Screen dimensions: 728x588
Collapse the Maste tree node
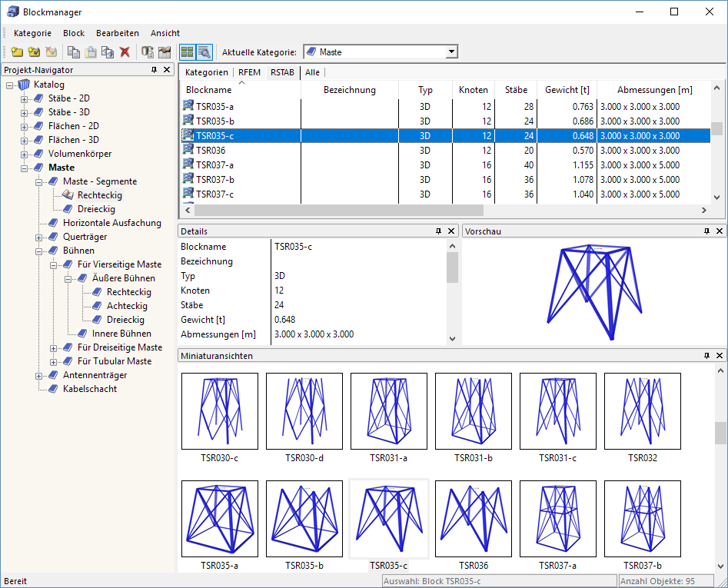(x=24, y=168)
